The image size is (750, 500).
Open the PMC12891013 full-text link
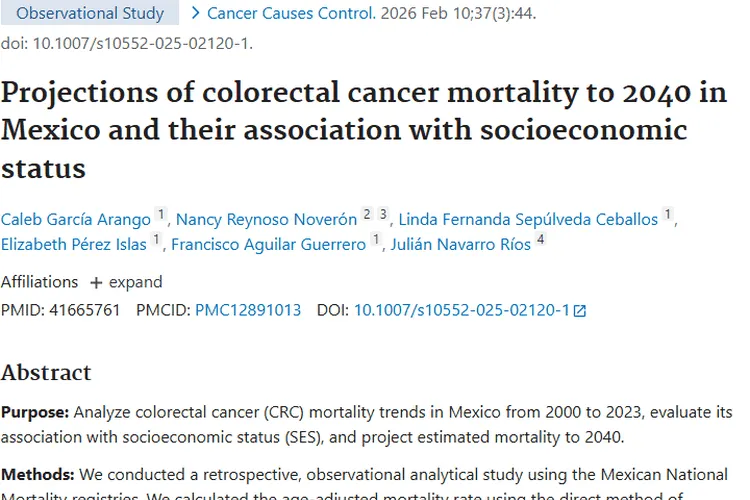click(248, 310)
